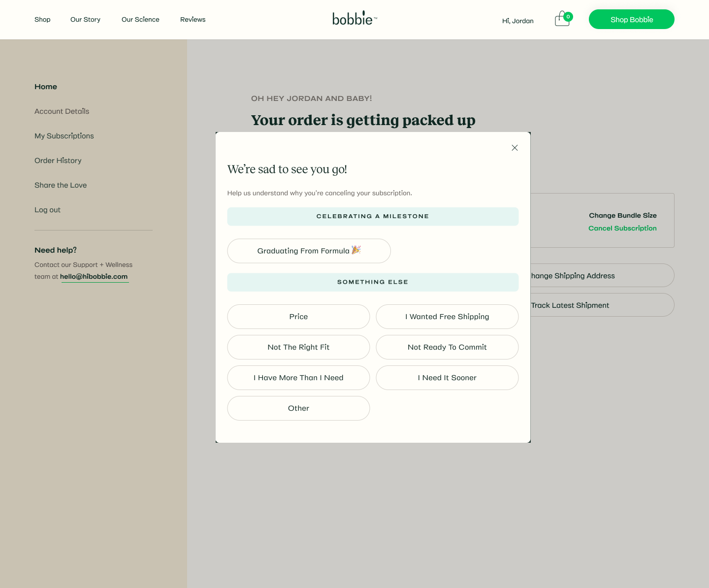Open My Subscriptions in the sidebar

coord(64,136)
